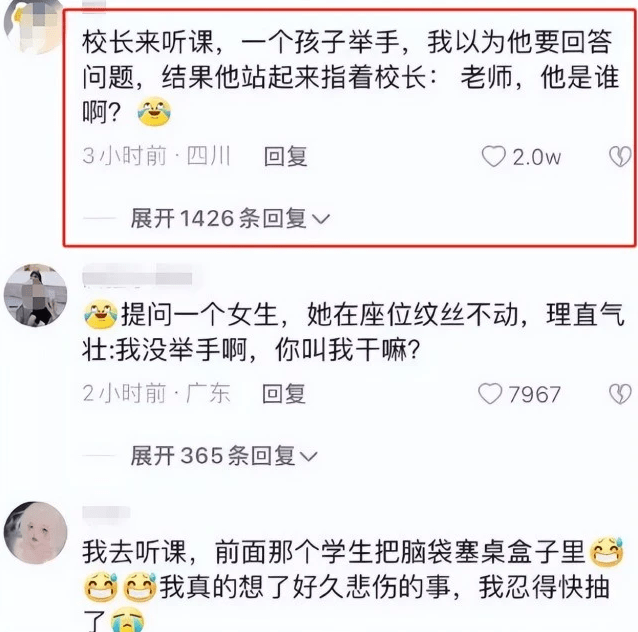This screenshot has width=638, height=632.
Task: Like the principal classroom comment with 2.0w likes
Action: pyautogui.click(x=494, y=156)
